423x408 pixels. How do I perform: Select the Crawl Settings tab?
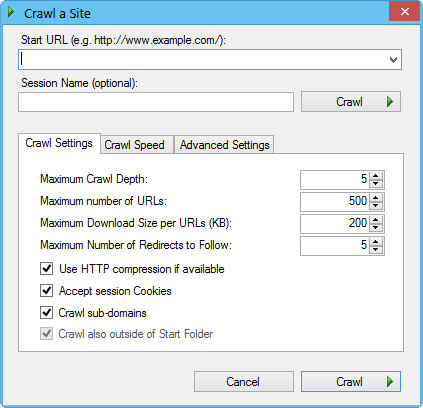tap(59, 143)
